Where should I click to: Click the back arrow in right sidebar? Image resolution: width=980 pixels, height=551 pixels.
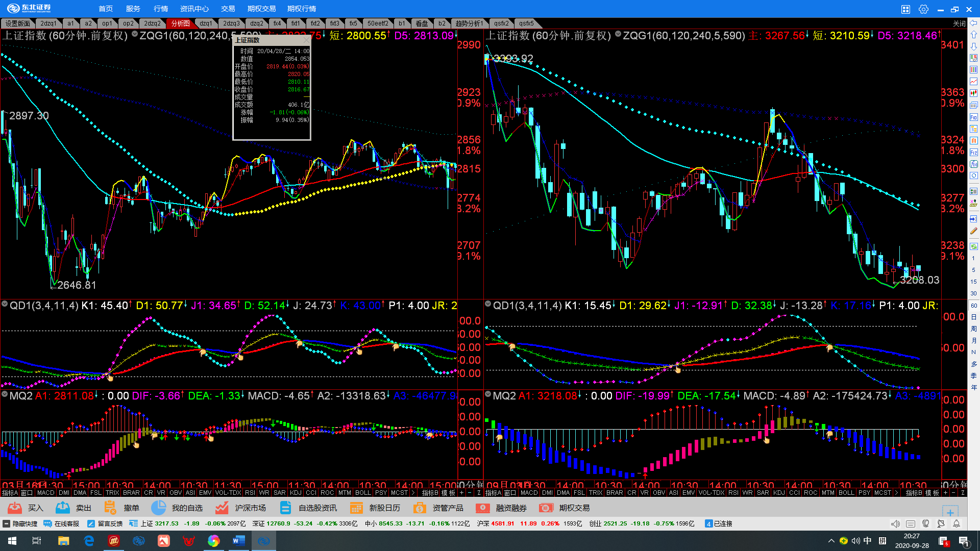974,23
